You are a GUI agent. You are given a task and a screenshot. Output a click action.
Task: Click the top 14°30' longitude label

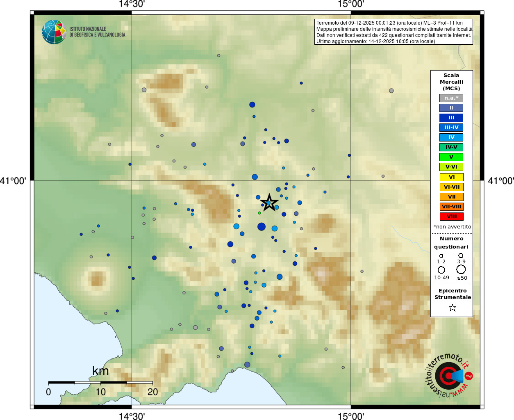pos(132,4)
